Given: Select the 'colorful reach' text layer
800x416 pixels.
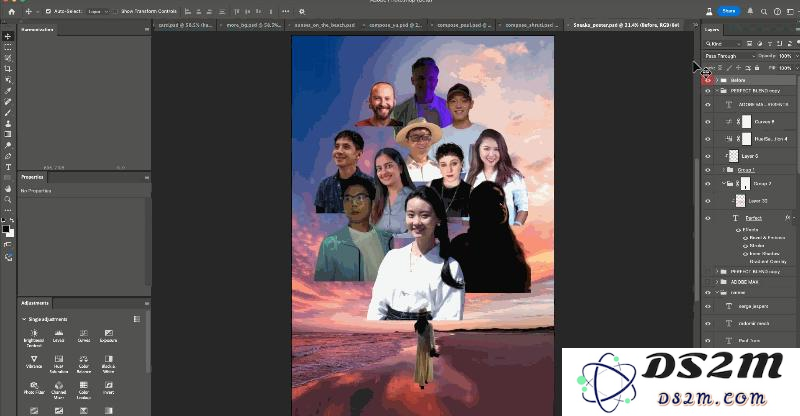Looking at the screenshot, I should pyautogui.click(x=754, y=323).
